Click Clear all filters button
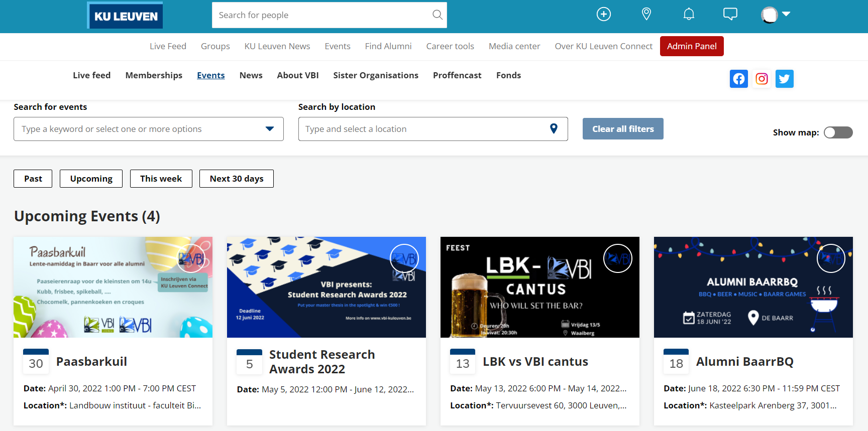The height and width of the screenshot is (431, 868). 622,129
